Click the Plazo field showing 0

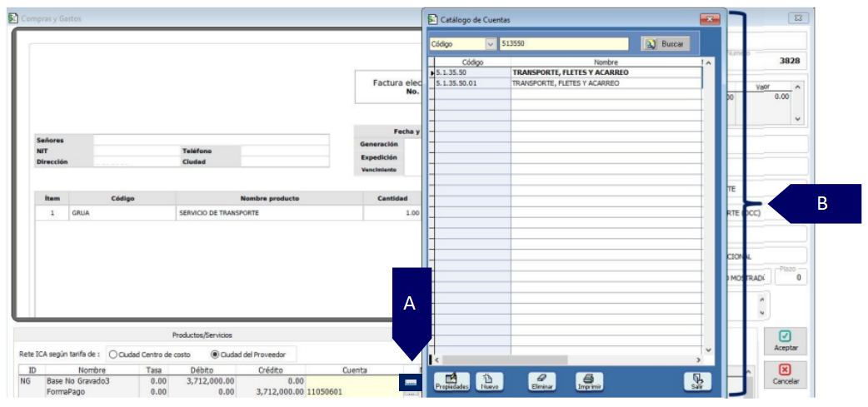(x=791, y=277)
